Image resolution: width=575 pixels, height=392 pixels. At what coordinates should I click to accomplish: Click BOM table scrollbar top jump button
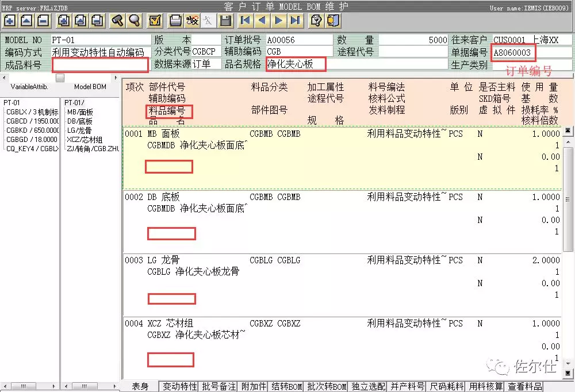[568, 130]
